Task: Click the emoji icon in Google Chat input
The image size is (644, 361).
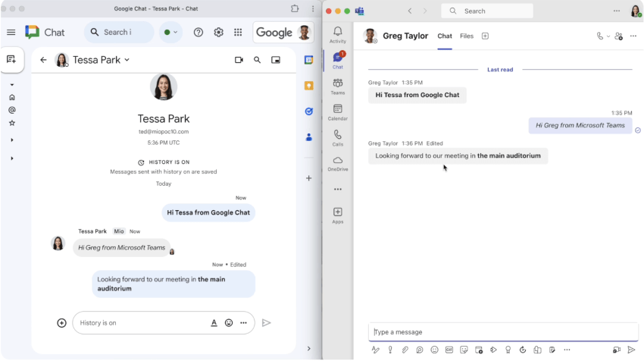Action: coord(229,323)
